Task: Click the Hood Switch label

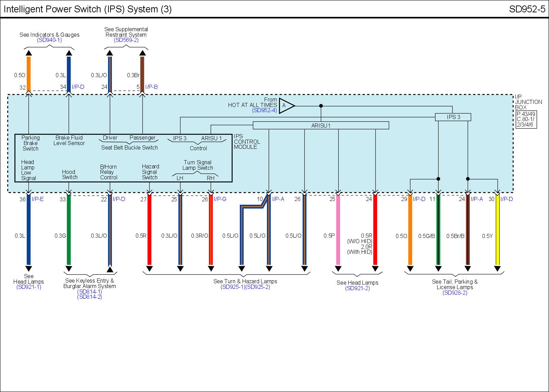Action: (70, 175)
